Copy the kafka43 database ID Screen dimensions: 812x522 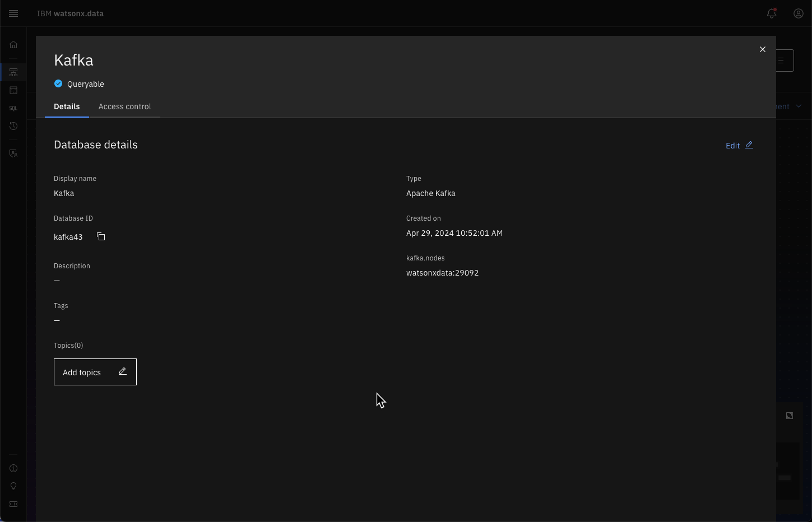point(101,236)
